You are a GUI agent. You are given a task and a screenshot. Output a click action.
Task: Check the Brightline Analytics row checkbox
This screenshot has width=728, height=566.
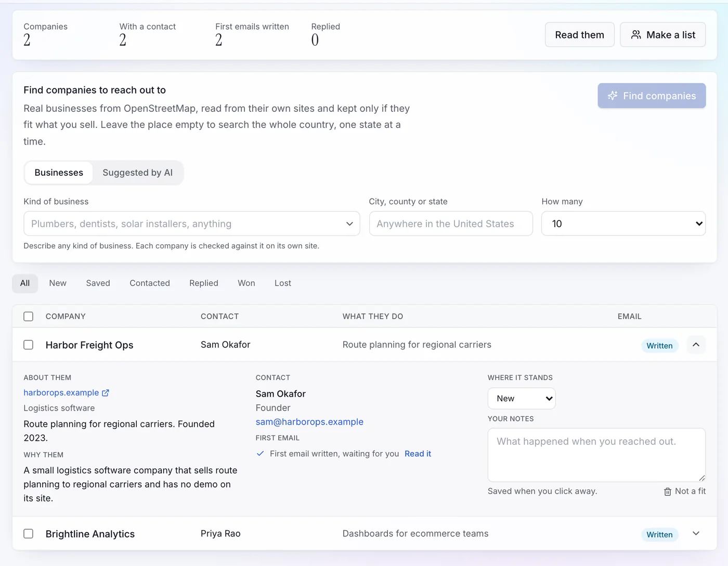point(29,534)
